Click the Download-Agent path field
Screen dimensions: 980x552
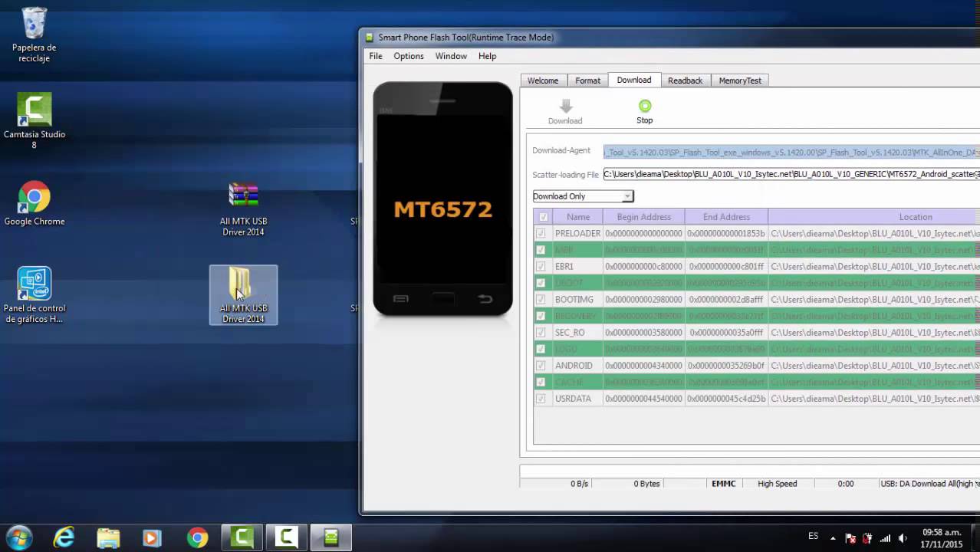pos(791,153)
